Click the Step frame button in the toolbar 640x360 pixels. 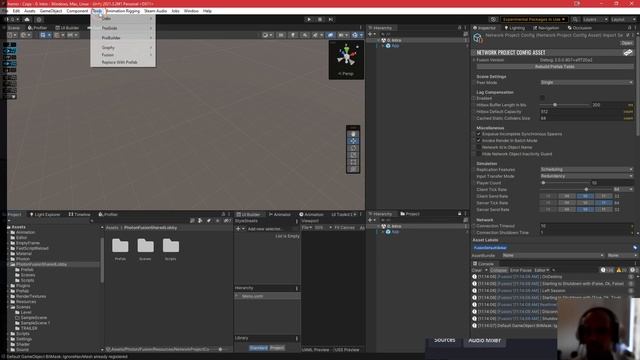[x=331, y=19]
